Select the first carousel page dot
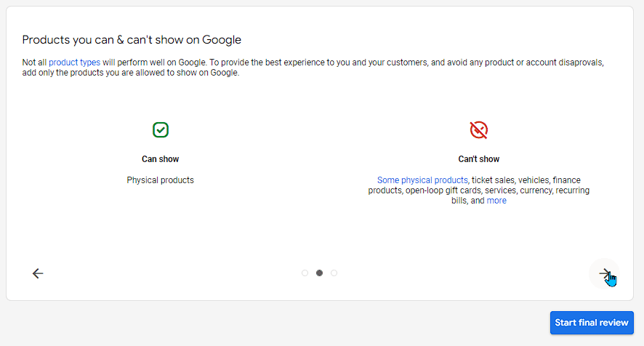 pyautogui.click(x=305, y=273)
